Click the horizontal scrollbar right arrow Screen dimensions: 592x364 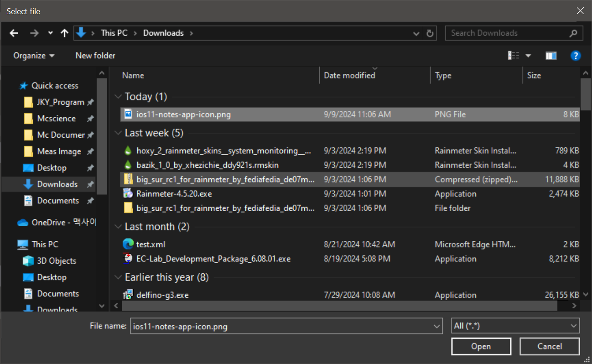click(x=574, y=306)
